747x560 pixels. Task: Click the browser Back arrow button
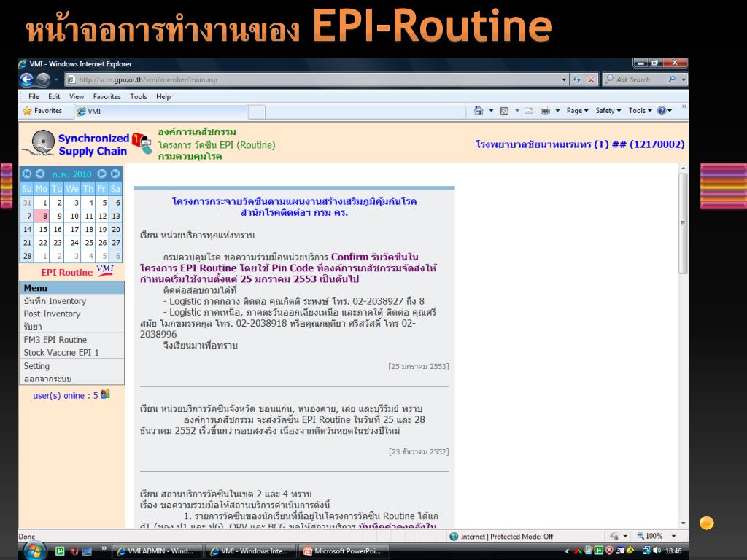pyautogui.click(x=27, y=79)
